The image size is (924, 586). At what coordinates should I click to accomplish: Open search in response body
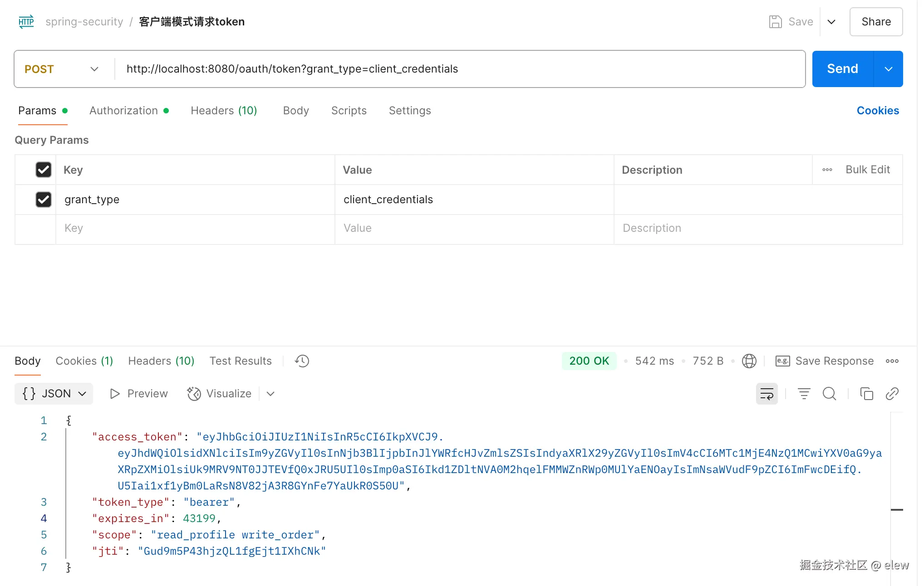[829, 394]
